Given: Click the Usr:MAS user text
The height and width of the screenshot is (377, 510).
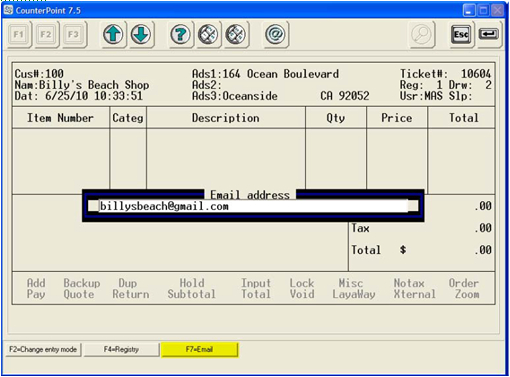Looking at the screenshot, I should point(421,96).
